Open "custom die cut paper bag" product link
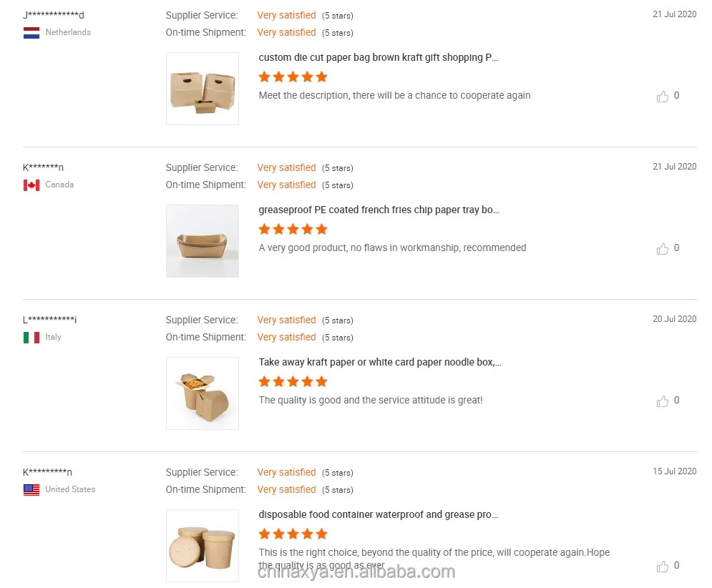Screen dimensions: 712x588 (x=379, y=58)
